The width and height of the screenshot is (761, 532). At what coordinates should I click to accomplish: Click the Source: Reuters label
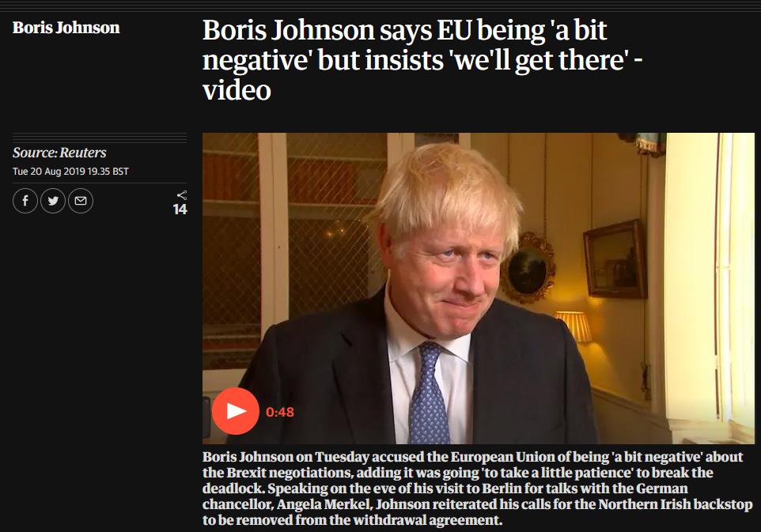(59, 153)
